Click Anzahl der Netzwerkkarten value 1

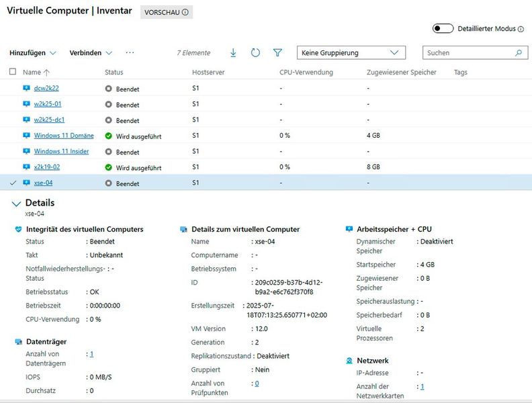coord(422,386)
